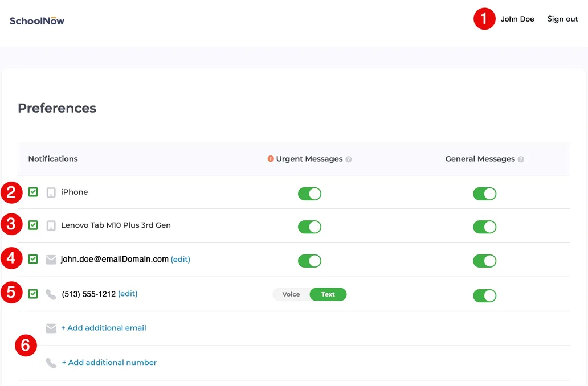Uncheck the email address checkbox
Image resolution: width=588 pixels, height=386 pixels.
click(x=33, y=260)
